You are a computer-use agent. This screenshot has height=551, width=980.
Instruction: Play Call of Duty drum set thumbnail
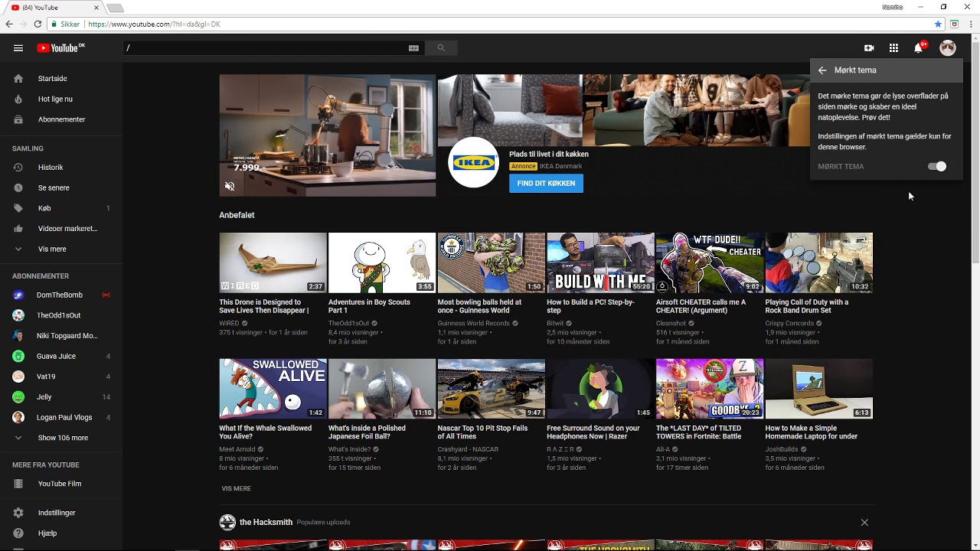tap(818, 263)
